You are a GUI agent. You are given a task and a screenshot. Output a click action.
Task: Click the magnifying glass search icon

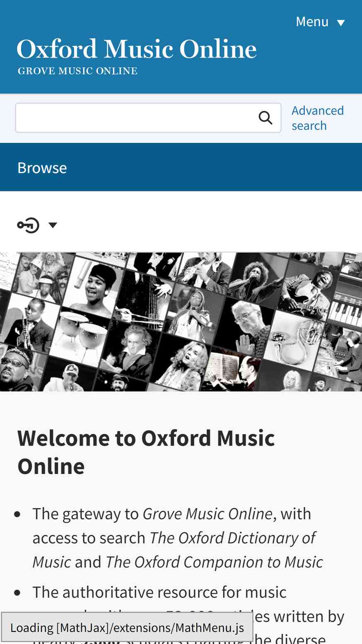(265, 118)
